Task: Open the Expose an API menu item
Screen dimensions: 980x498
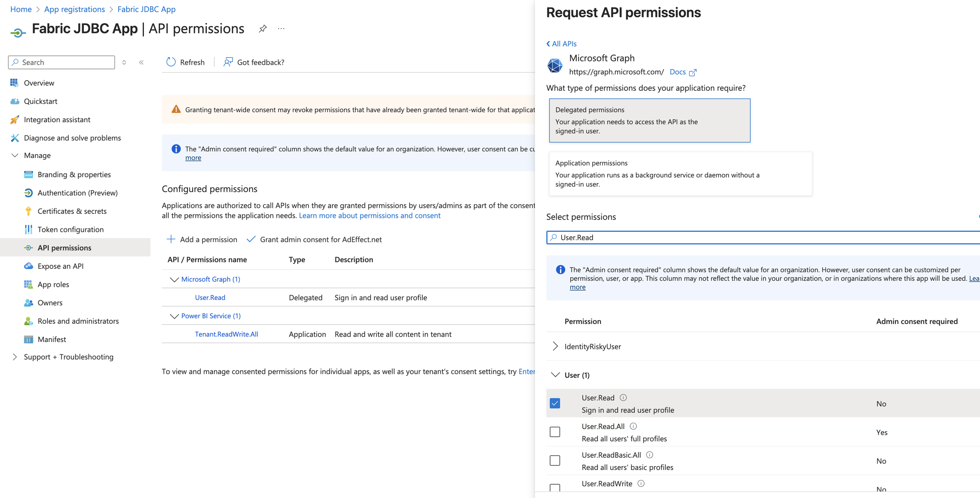Action: click(x=60, y=266)
